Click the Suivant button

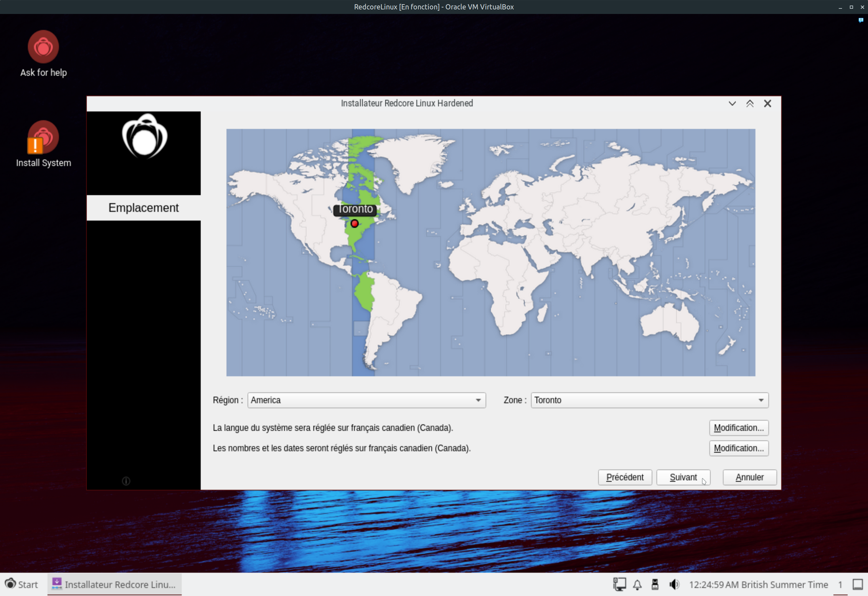(x=683, y=477)
